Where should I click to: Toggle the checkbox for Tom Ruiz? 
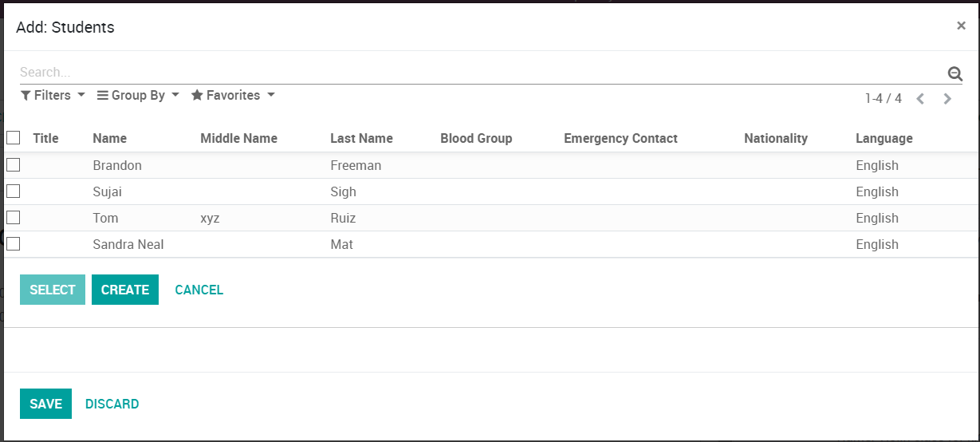click(x=14, y=218)
